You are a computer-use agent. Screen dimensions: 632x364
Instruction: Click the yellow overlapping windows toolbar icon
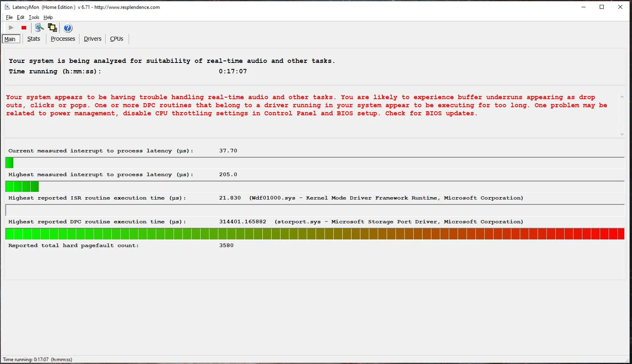[52, 28]
